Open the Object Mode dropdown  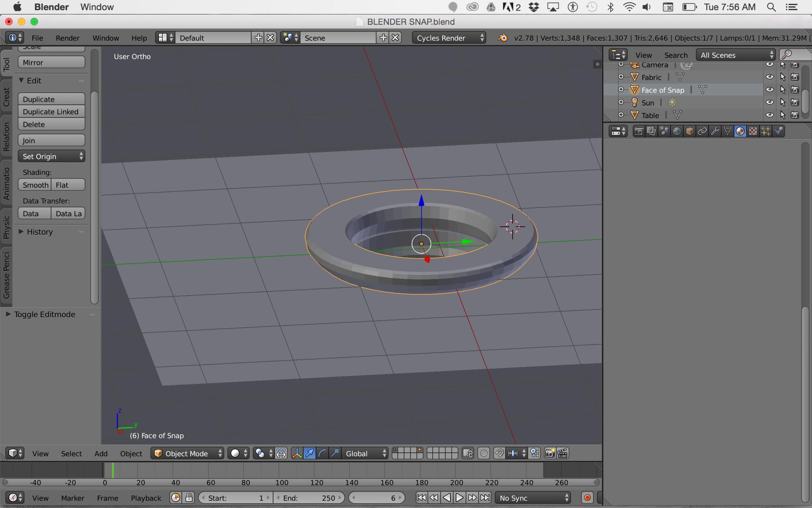[x=187, y=453]
